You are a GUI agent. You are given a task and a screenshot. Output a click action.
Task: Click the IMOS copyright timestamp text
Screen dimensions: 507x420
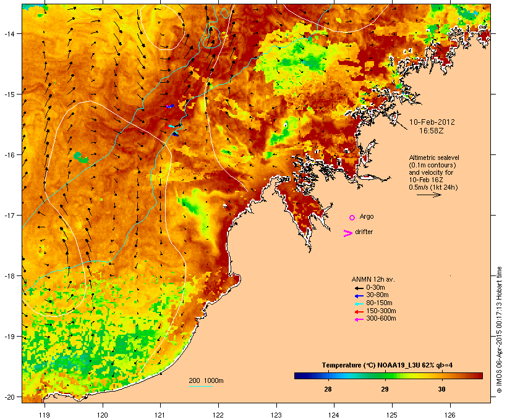[499, 330]
